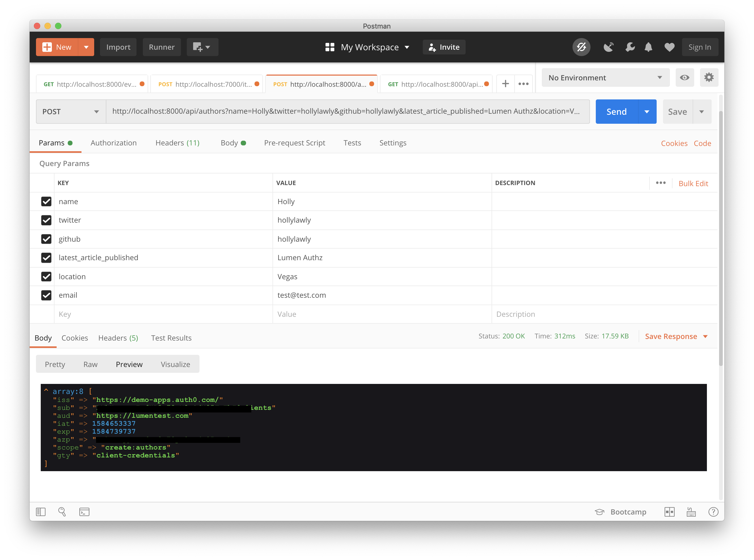Switch to response Cookies tab

click(x=75, y=338)
